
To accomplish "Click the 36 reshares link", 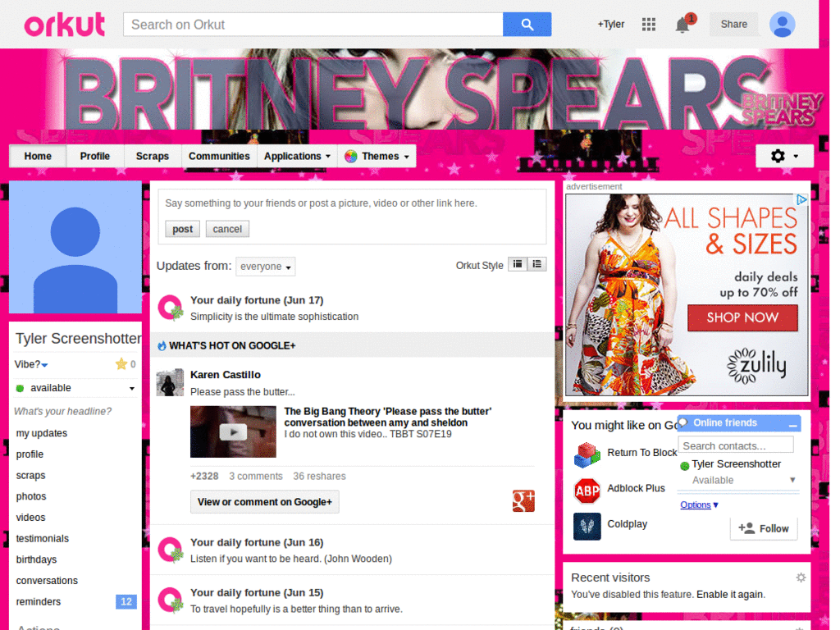I will [319, 477].
